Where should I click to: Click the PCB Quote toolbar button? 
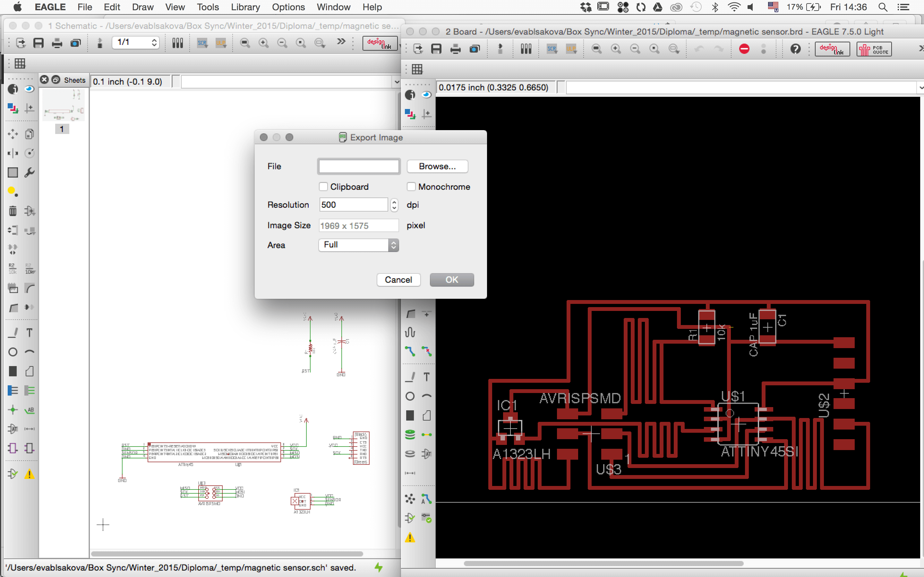coord(874,49)
